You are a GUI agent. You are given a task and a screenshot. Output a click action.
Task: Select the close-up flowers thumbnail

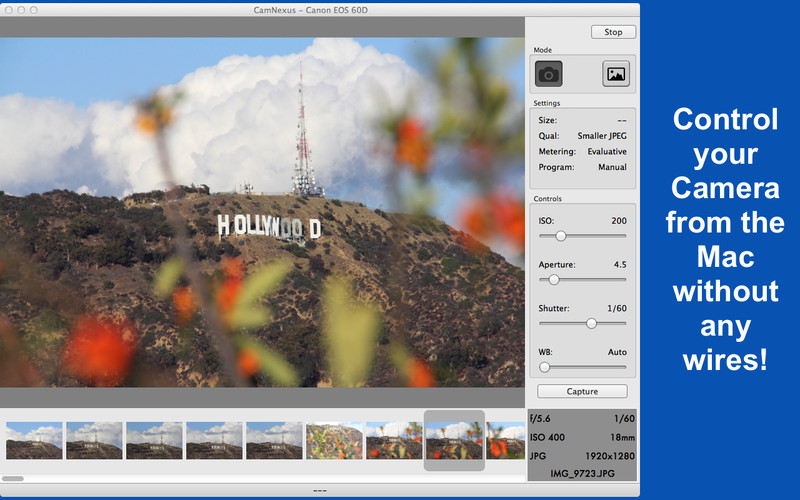pos(334,440)
